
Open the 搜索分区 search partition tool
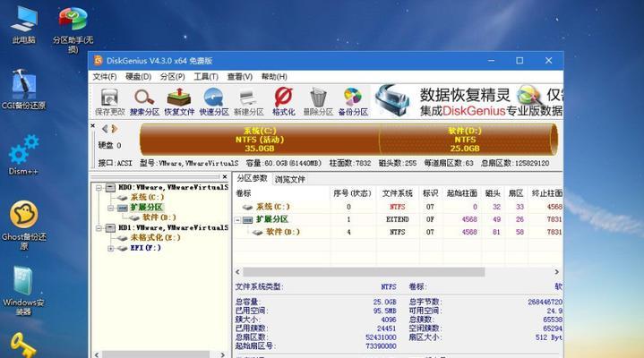(144, 102)
